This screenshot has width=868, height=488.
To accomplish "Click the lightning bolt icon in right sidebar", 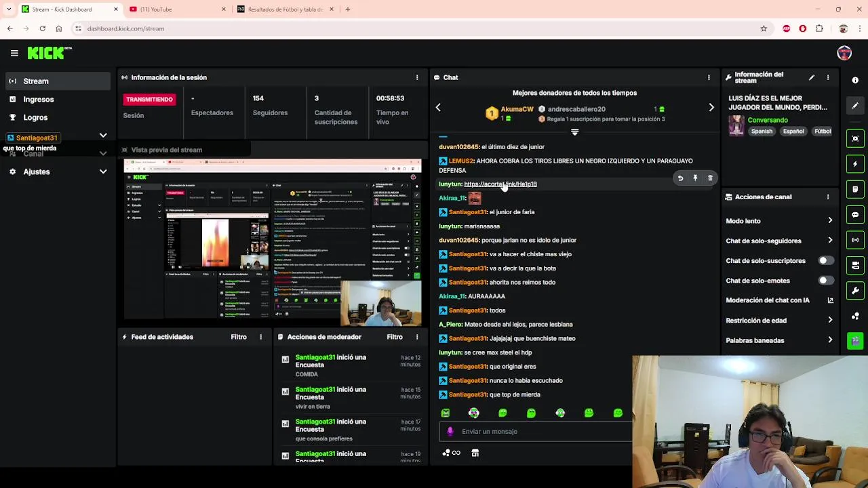I will (x=855, y=164).
